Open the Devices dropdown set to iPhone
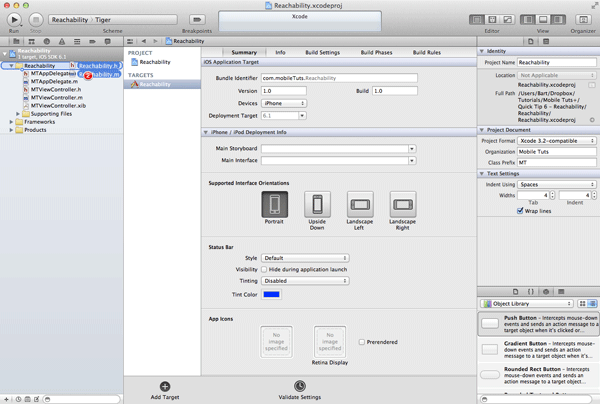 (284, 103)
